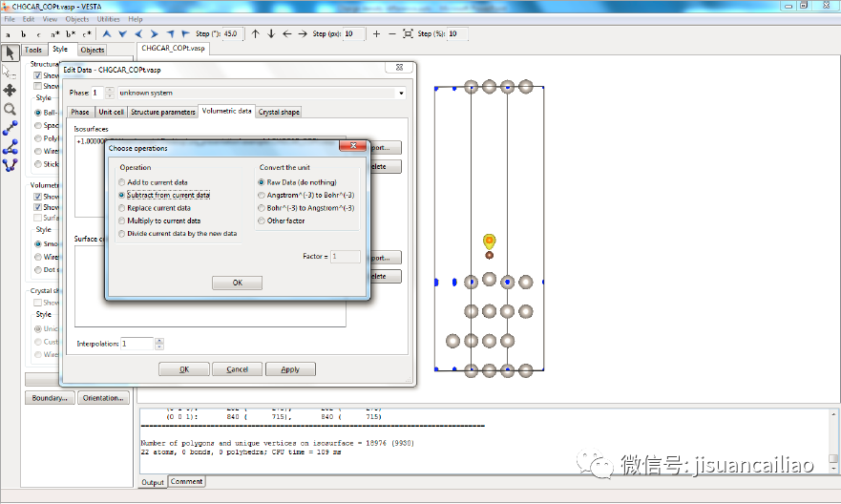The width and height of the screenshot is (841, 504).
Task: Open the Edit menu
Action: [x=29, y=19]
